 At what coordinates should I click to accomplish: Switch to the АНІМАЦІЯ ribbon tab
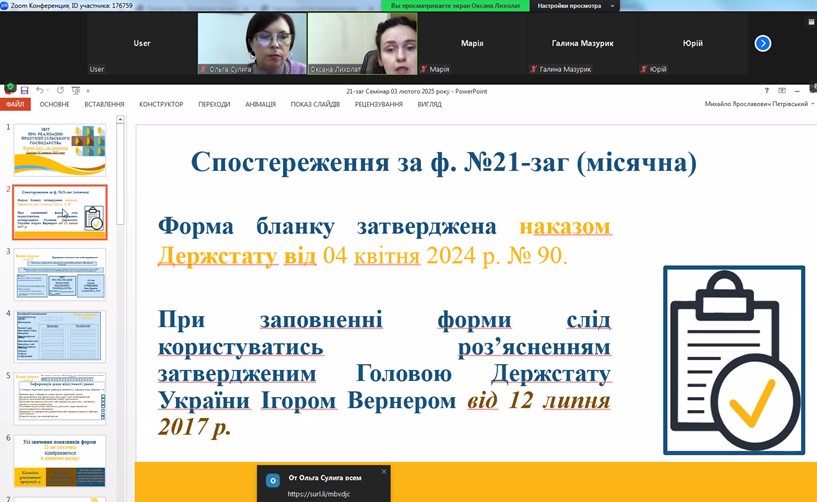pyautogui.click(x=261, y=104)
